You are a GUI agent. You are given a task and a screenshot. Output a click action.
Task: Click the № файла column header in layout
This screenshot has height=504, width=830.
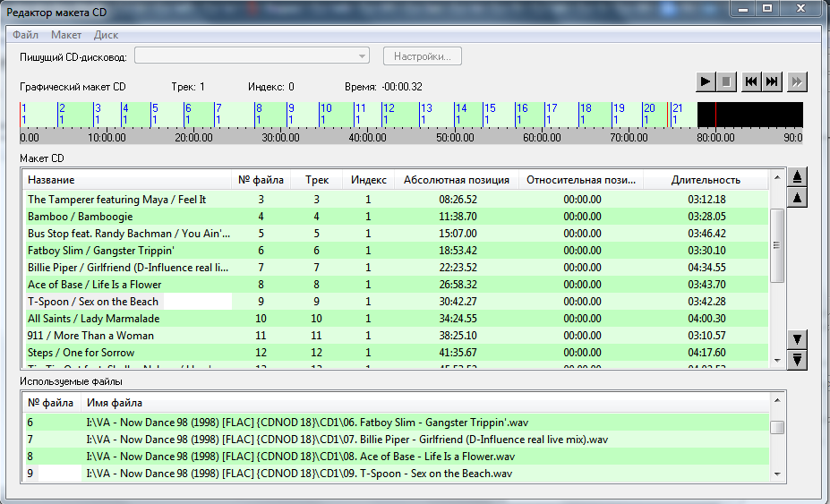261,180
